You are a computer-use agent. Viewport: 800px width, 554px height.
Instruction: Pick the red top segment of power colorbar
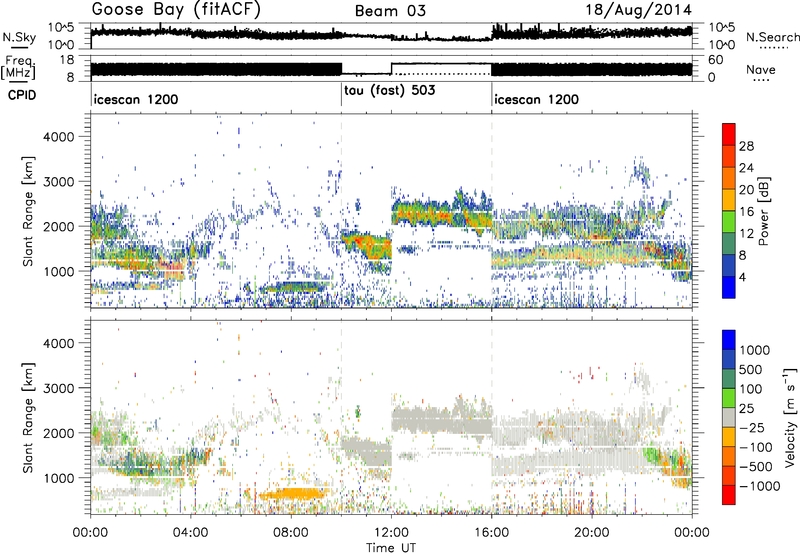click(729, 134)
